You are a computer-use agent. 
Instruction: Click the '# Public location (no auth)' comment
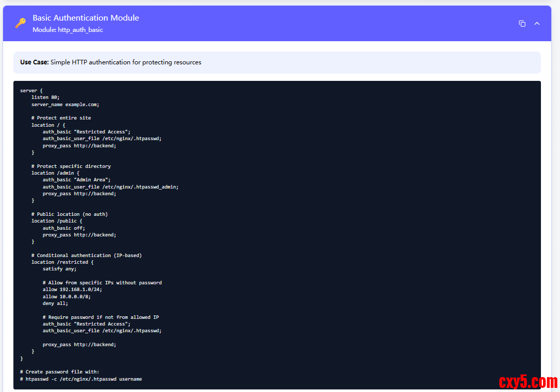(69, 214)
